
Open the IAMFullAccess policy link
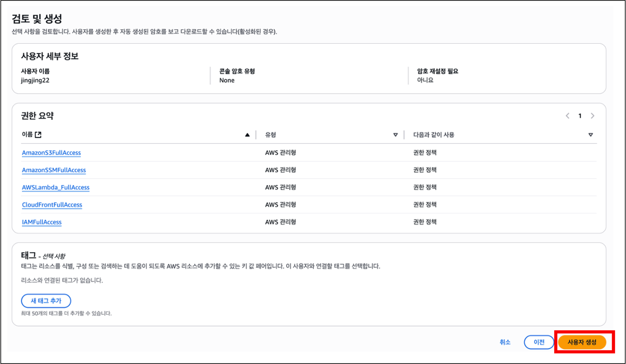pyautogui.click(x=42, y=222)
